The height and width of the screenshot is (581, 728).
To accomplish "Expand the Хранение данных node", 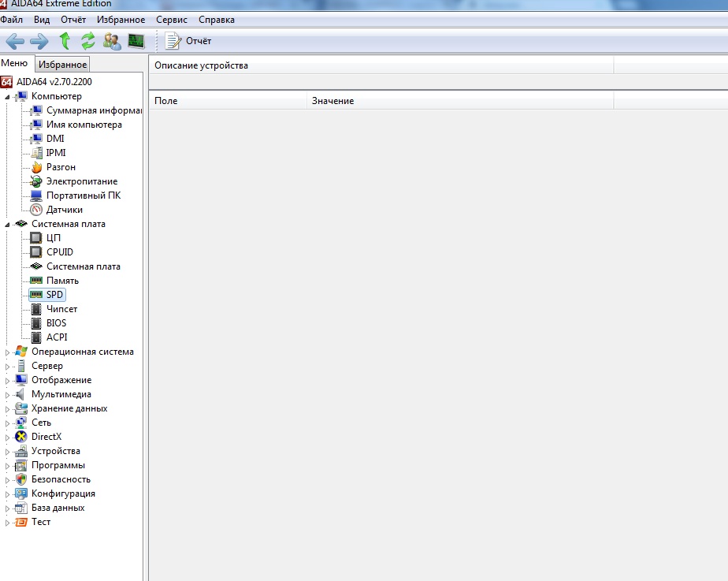I will pyautogui.click(x=7, y=409).
